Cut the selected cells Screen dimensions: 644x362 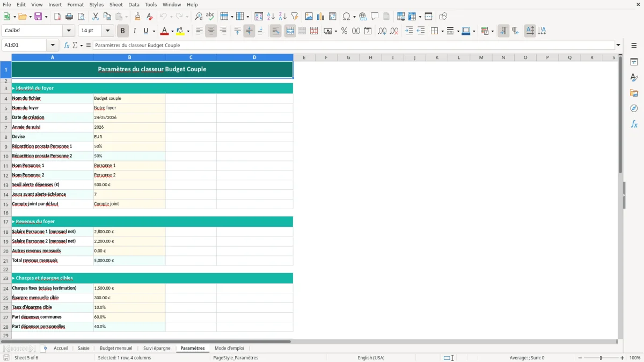coord(96,17)
